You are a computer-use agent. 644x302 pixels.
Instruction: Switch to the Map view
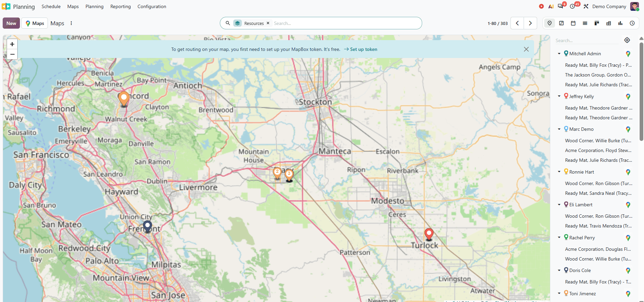[x=550, y=23]
